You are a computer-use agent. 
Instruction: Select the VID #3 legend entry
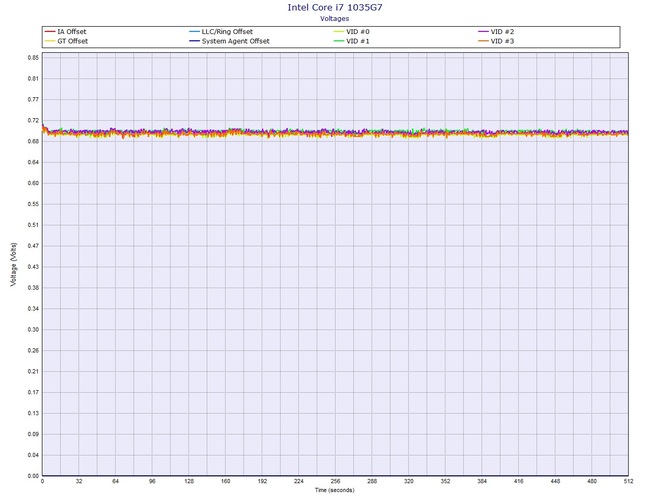496,41
